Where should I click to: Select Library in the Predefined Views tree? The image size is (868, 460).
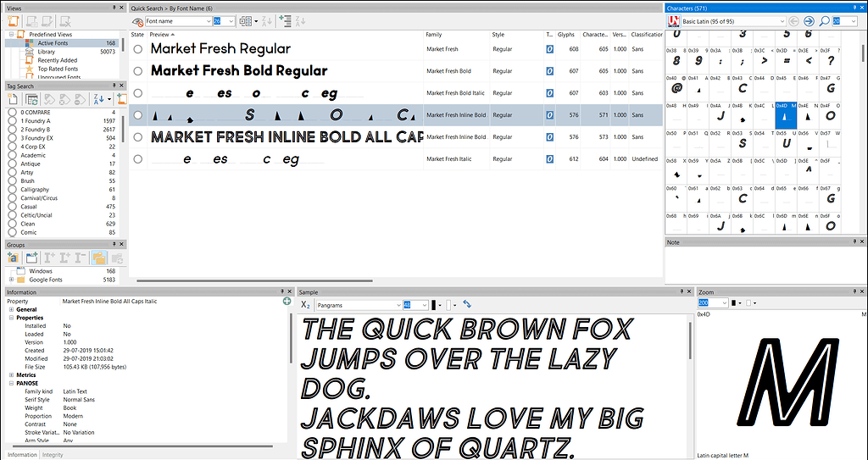(47, 52)
